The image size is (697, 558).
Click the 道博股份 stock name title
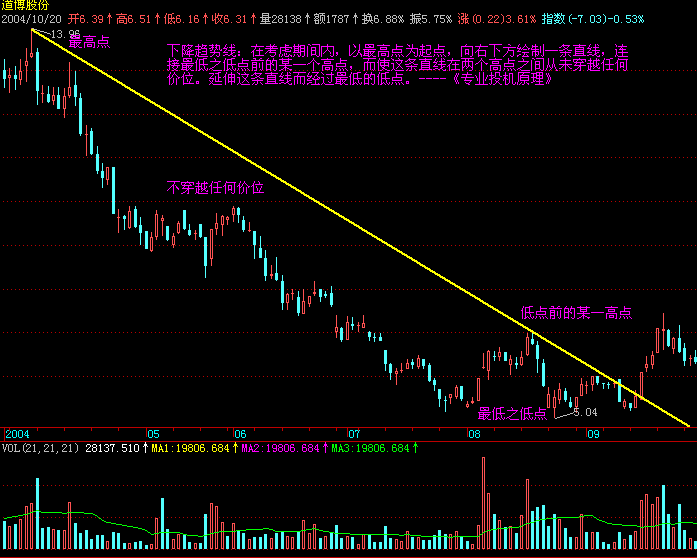click(x=25, y=5)
